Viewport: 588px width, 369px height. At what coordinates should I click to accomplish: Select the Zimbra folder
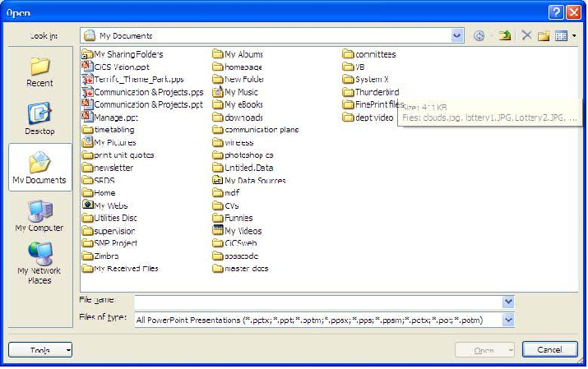coord(100,256)
